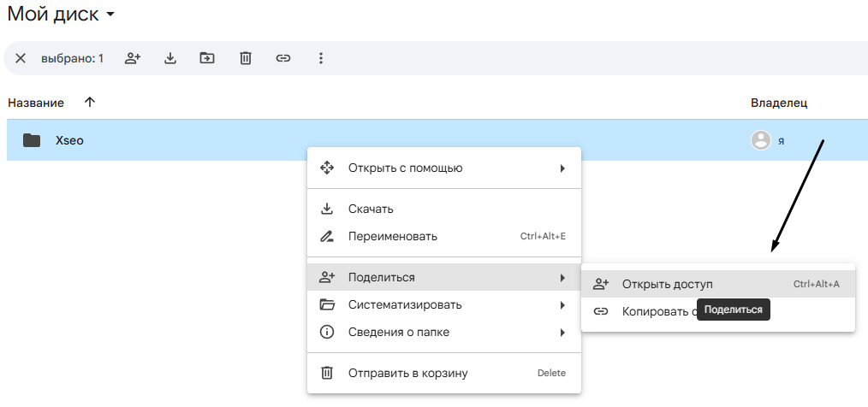Viewport: 868px width, 407px height.
Task: Choose Переименовать in the context menu
Action: coord(444,237)
